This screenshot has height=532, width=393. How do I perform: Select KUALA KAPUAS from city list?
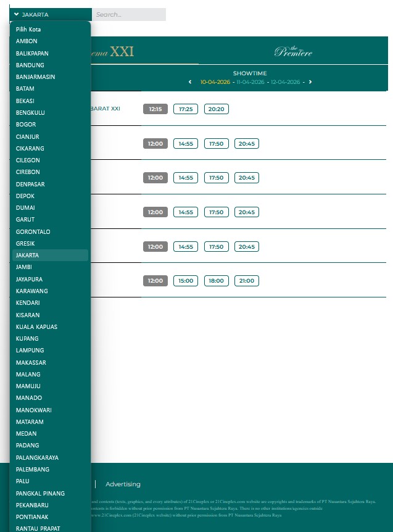[50, 326]
